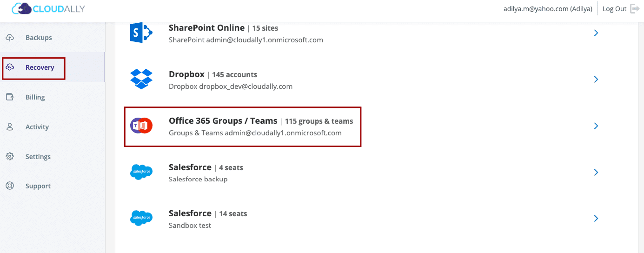Open Office 365 Groups / Teams title
The width and height of the screenshot is (644, 253).
223,121
